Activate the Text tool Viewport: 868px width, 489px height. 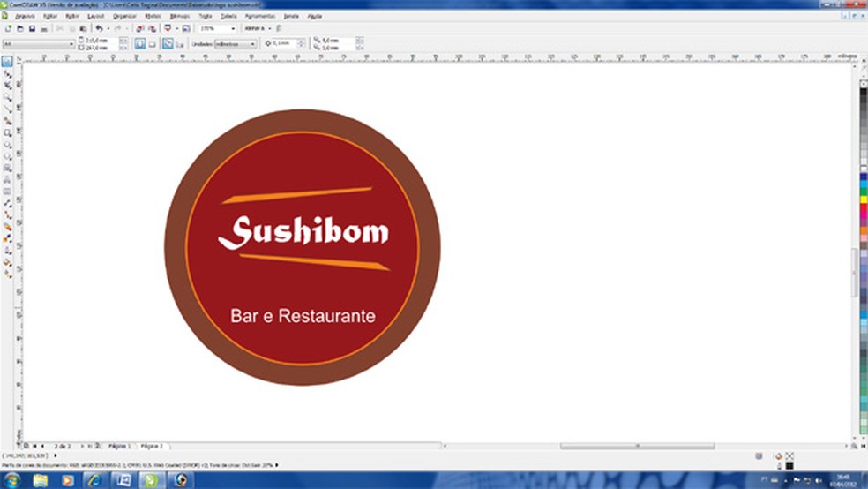click(x=7, y=179)
